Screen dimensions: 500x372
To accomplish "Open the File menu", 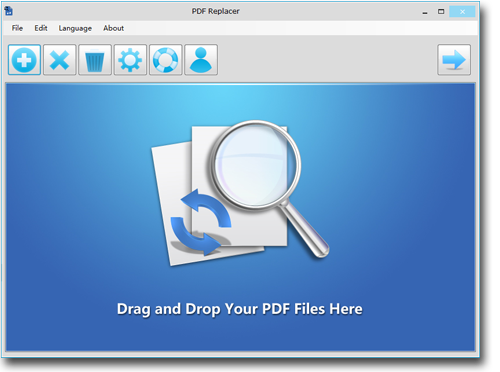I will [17, 28].
